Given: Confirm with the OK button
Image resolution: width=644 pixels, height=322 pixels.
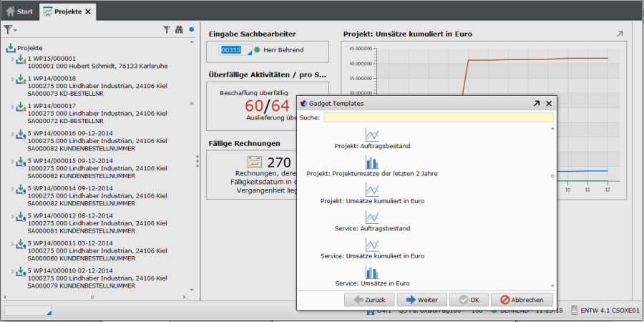Looking at the screenshot, I should pos(469,300).
